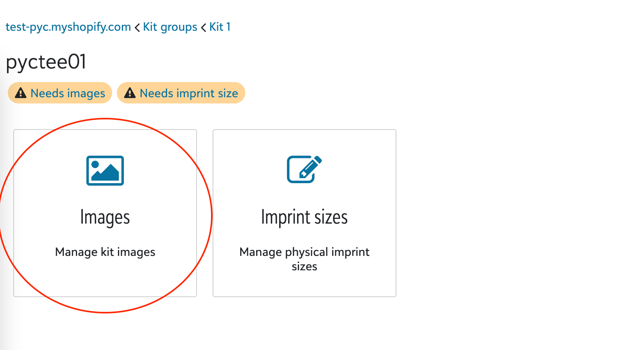Click the picture icon in Images card

[x=105, y=171]
